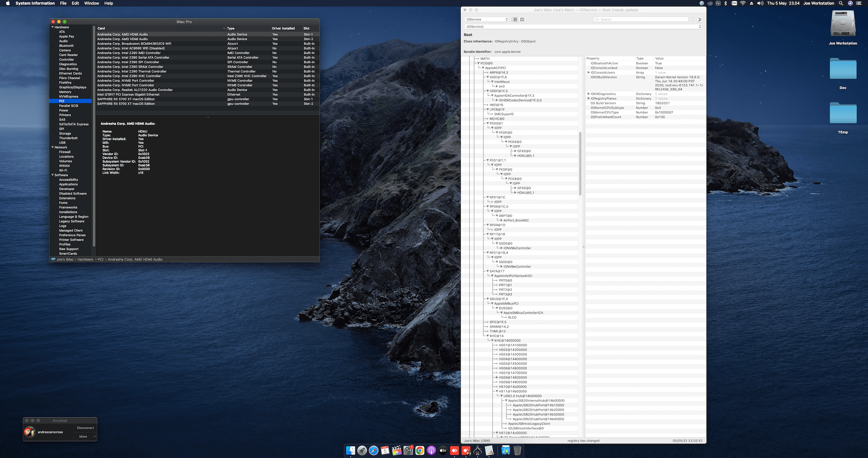Collapse the Hardware section in sidebar
868x458 pixels.
pyautogui.click(x=52, y=27)
